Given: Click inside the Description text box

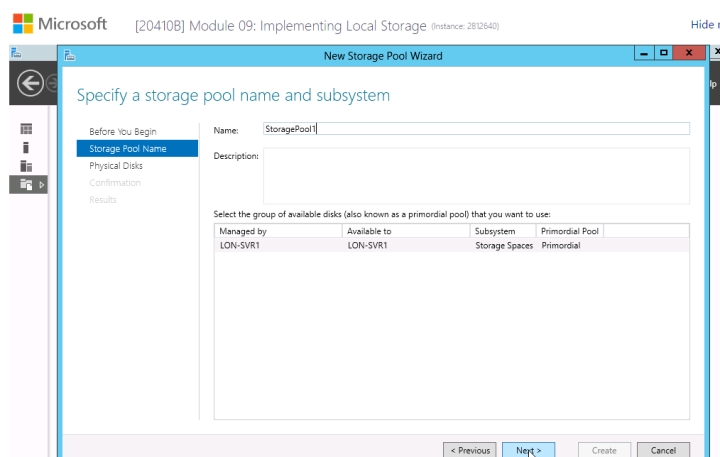Looking at the screenshot, I should pos(476,176).
